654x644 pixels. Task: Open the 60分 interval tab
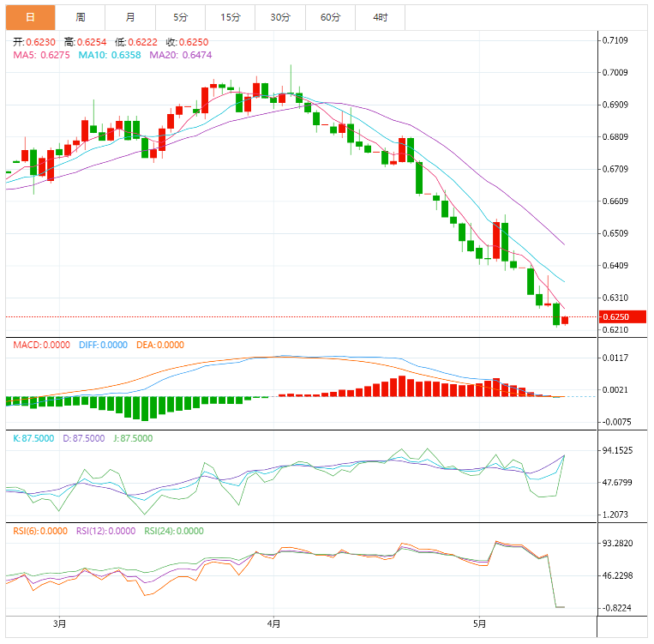(330, 17)
